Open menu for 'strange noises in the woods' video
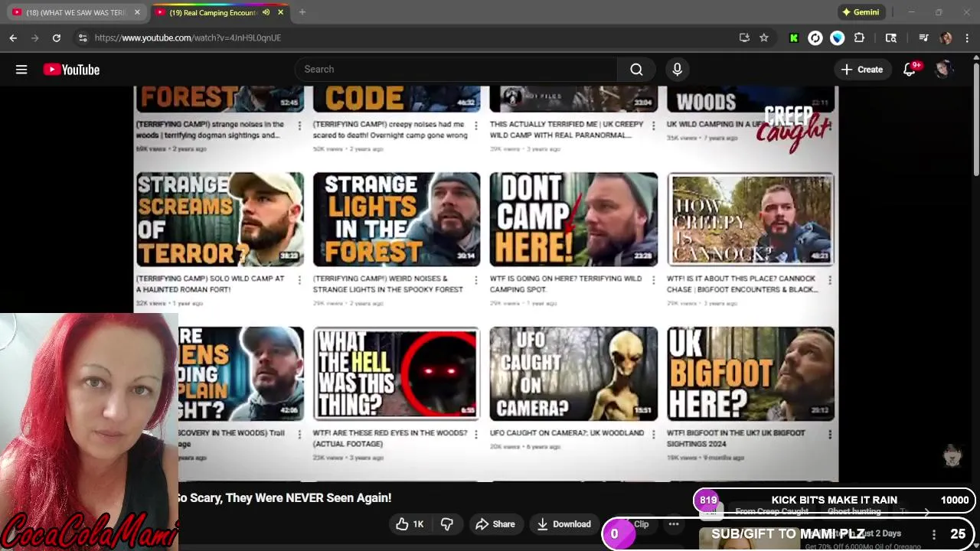The width and height of the screenshot is (980, 551). tap(299, 126)
